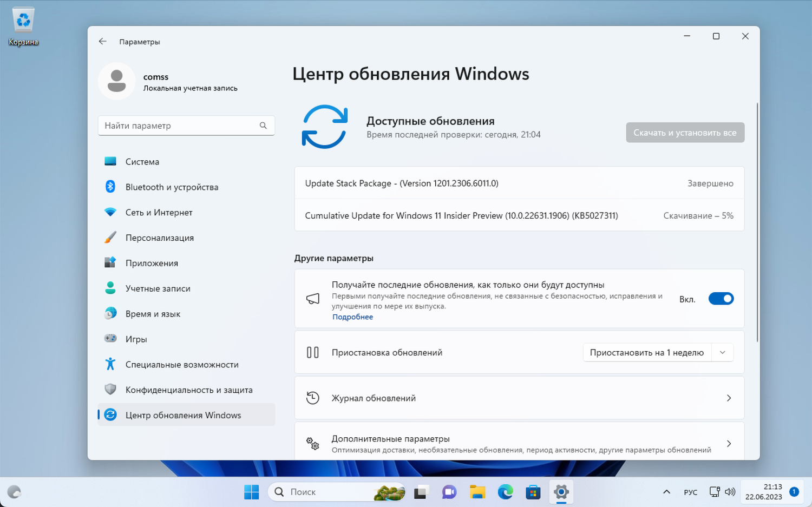Show hidden tray icons with the up chevron

tap(666, 492)
